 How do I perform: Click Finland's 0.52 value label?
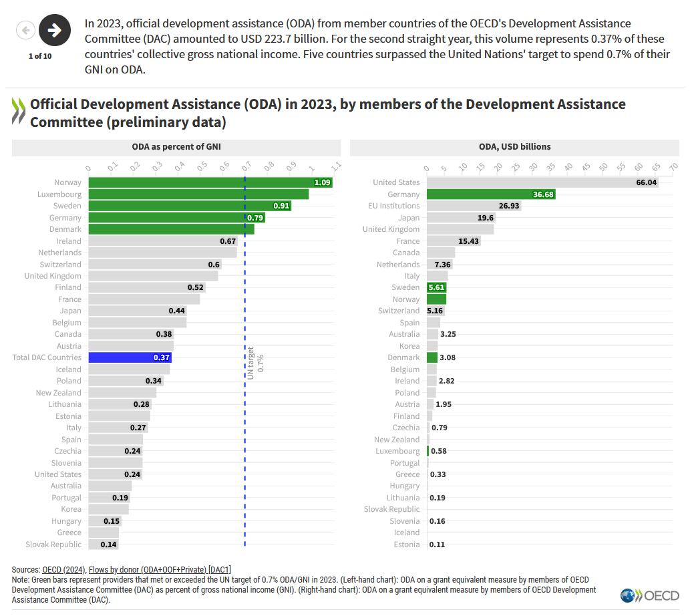[196, 287]
